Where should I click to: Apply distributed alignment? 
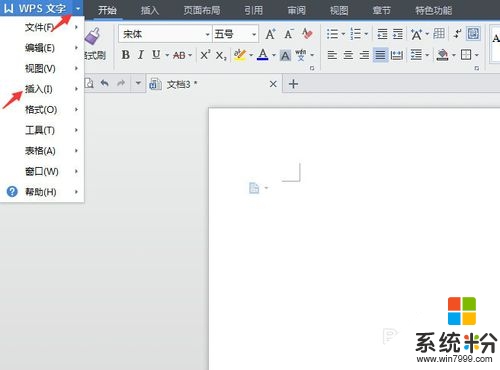pyautogui.click(x=397, y=55)
